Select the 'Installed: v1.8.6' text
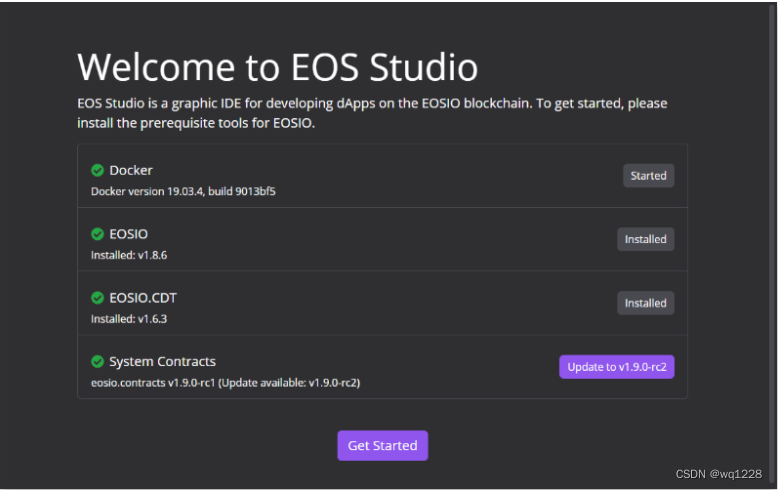The width and height of the screenshot is (778, 490). coord(129,255)
